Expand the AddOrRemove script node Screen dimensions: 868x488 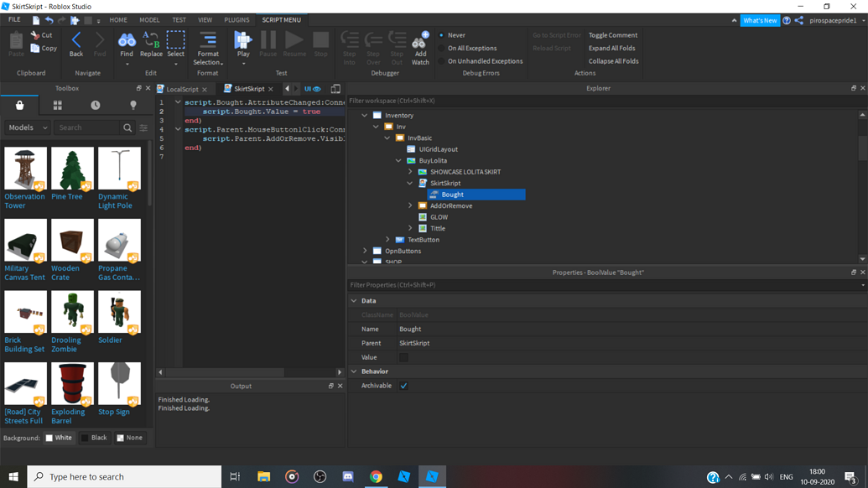pyautogui.click(x=410, y=205)
